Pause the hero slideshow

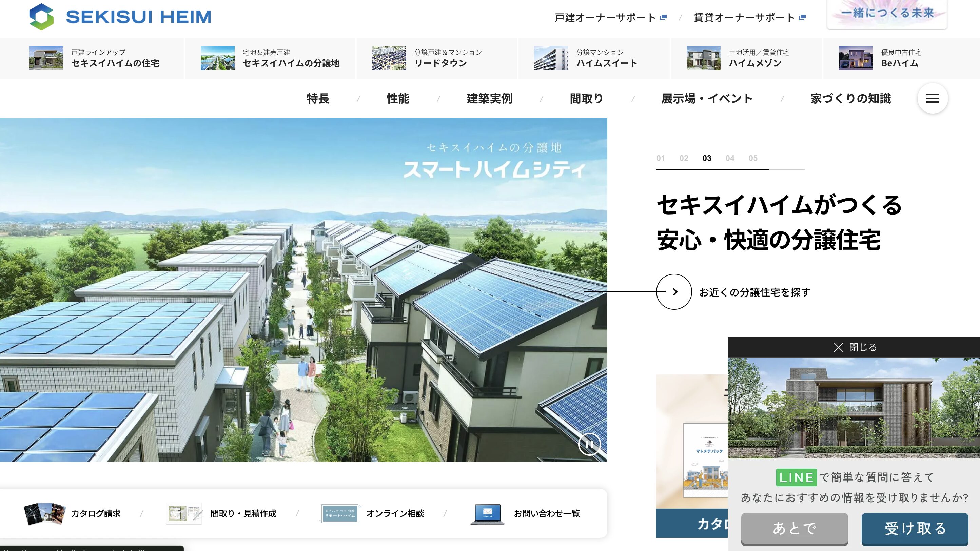point(589,444)
